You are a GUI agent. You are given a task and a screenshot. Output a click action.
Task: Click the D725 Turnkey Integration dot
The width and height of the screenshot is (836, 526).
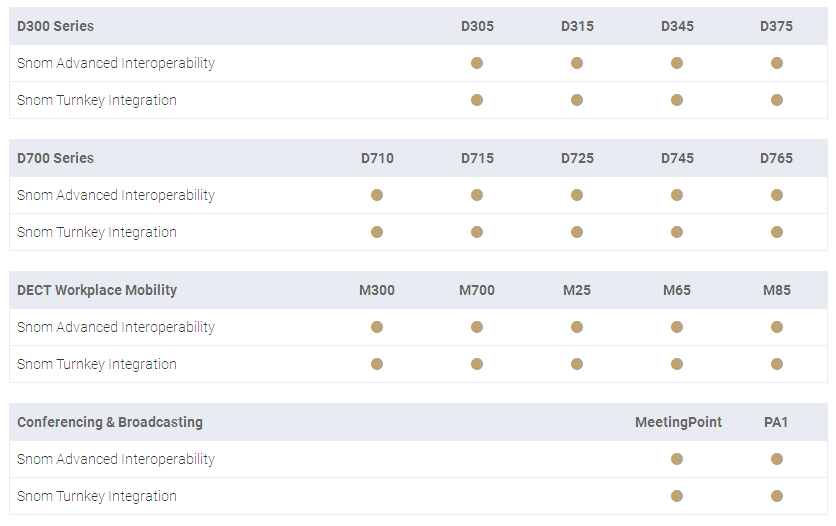[x=577, y=232]
